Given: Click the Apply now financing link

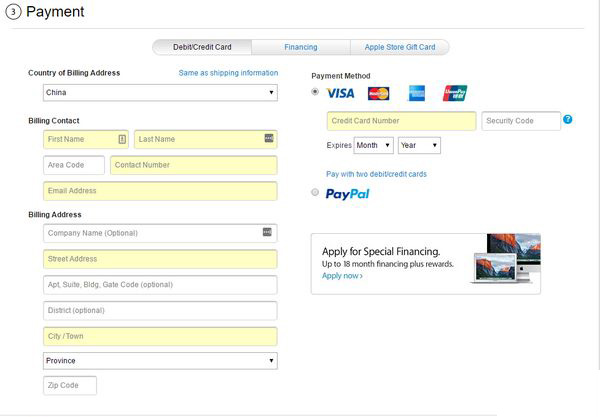Looking at the screenshot, I should click(x=342, y=276).
